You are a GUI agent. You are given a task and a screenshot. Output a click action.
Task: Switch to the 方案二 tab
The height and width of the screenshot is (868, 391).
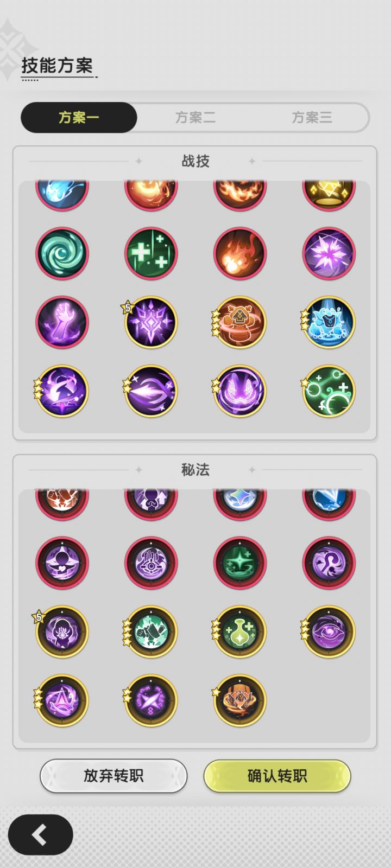195,117
